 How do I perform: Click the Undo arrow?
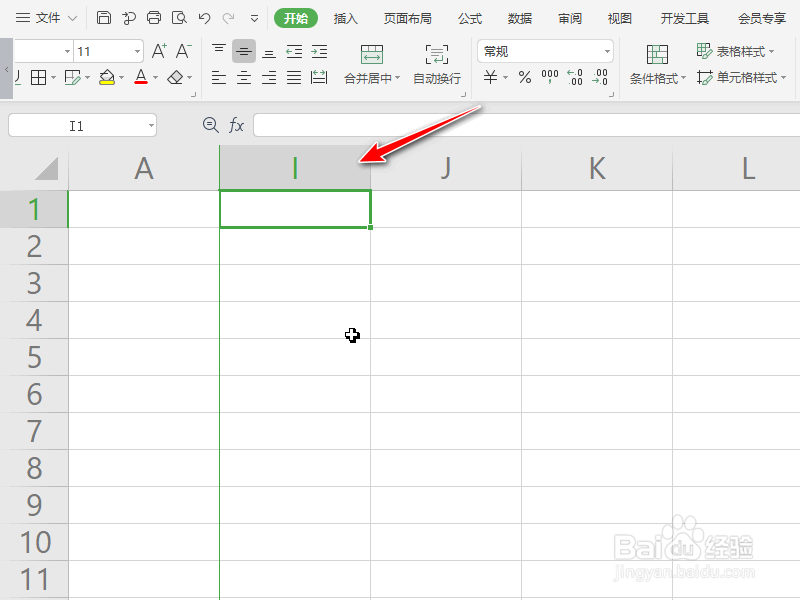point(205,18)
